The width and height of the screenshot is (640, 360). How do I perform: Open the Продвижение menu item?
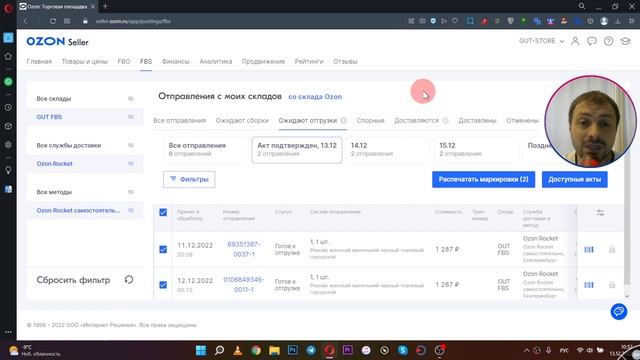(x=263, y=61)
